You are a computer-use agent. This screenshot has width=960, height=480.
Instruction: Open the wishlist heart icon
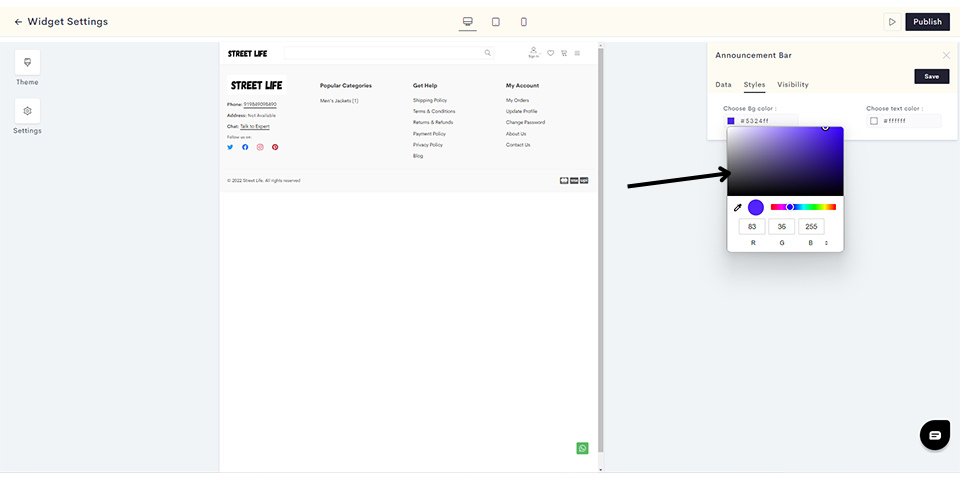[x=550, y=53]
